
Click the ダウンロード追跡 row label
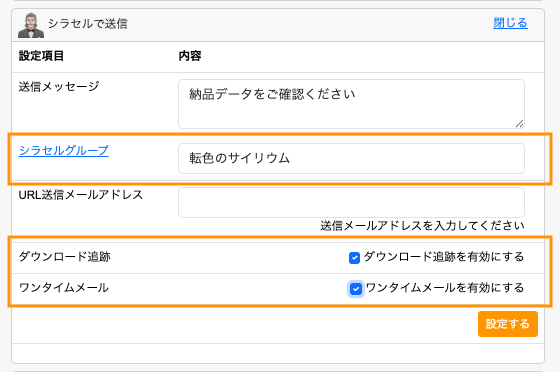(65, 257)
